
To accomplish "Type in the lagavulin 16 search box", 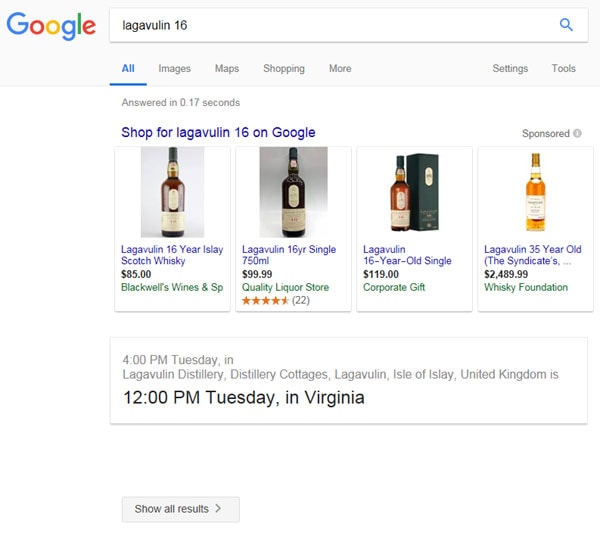I will [330, 25].
